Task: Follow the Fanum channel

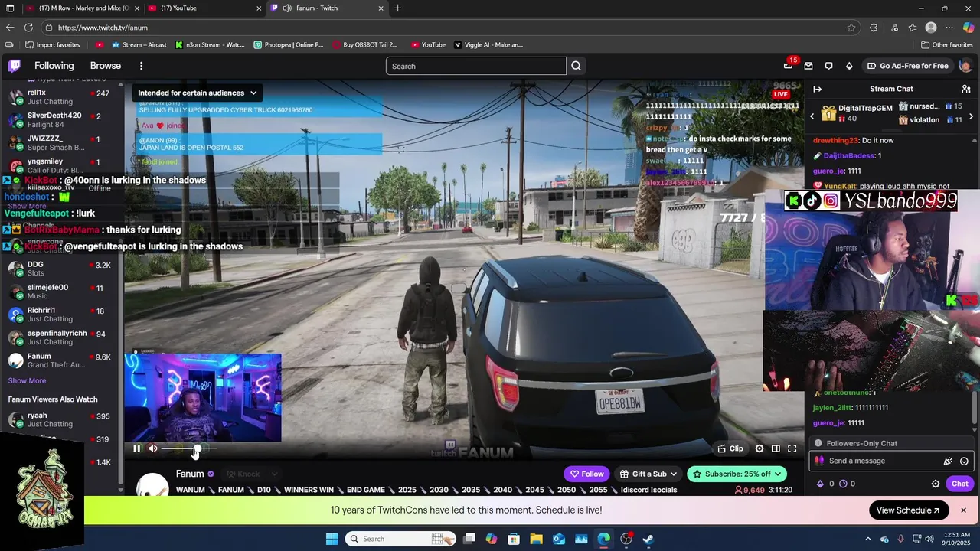Action: [586, 474]
